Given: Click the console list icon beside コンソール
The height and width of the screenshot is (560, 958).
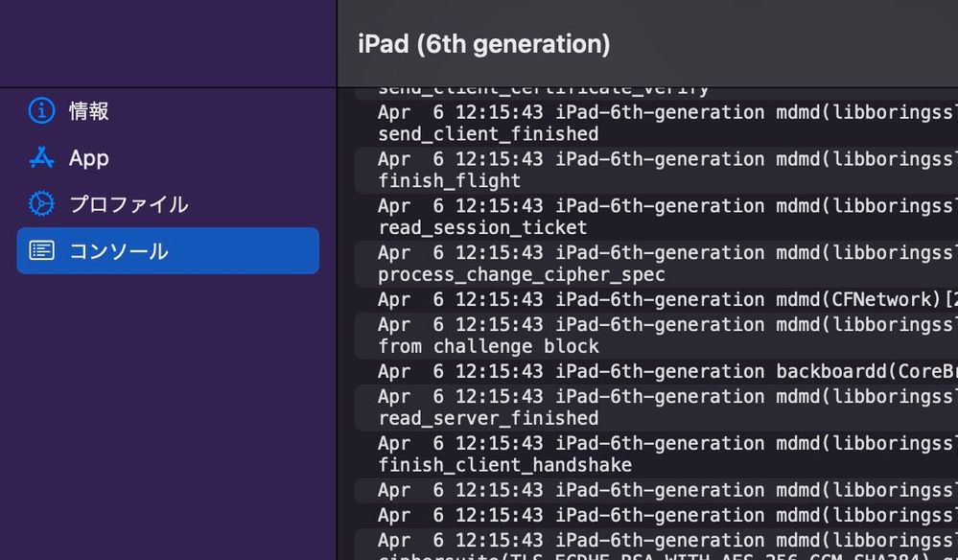Looking at the screenshot, I should pos(41,250).
